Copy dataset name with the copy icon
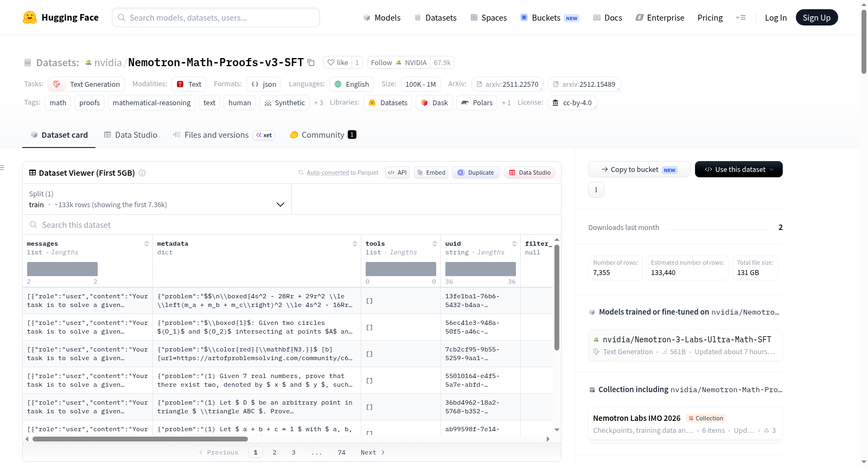Image resolution: width=868 pixels, height=467 pixels. point(311,62)
